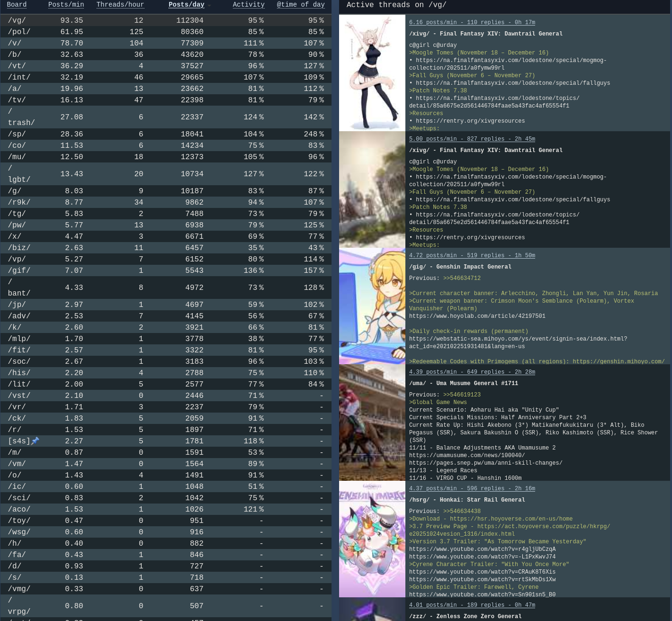Select the /vt/ board row

coord(166,66)
